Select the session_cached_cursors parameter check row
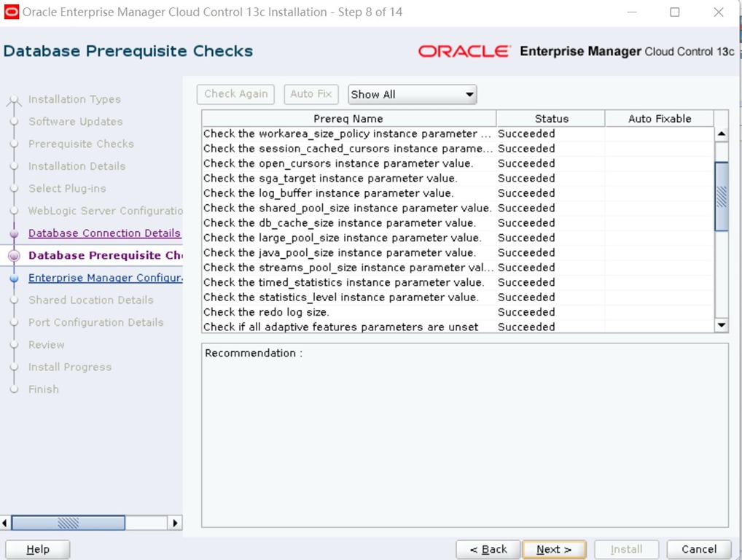This screenshot has height=560, width=742. coord(458,149)
